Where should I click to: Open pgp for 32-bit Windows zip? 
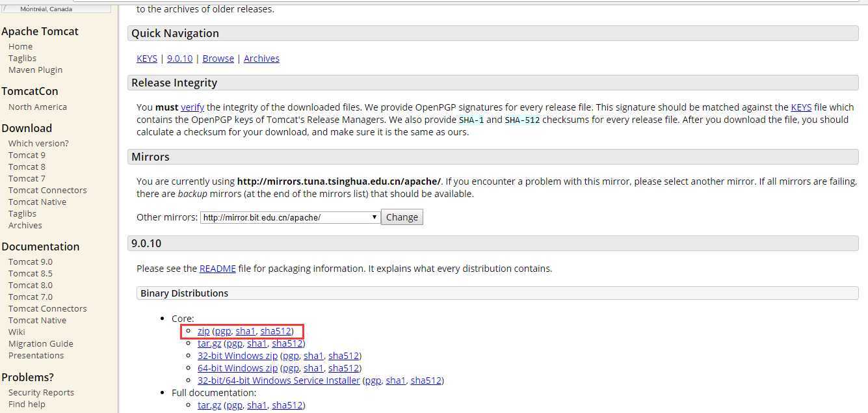[x=291, y=356]
